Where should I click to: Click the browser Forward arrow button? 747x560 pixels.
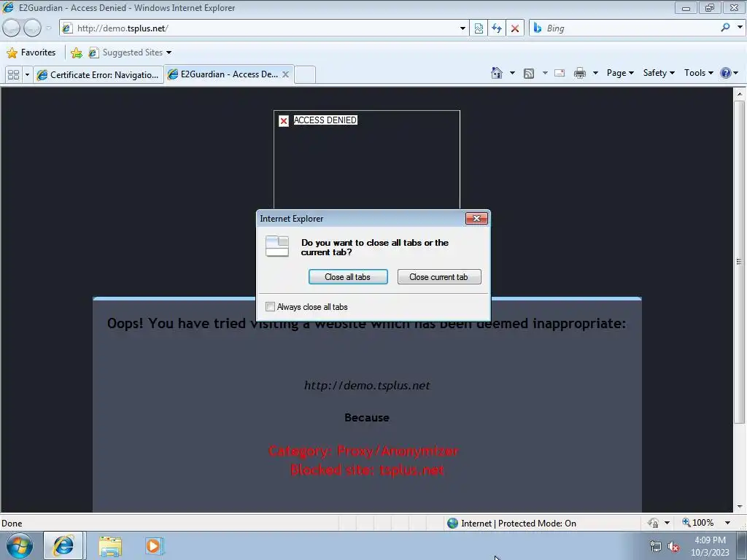(32, 28)
